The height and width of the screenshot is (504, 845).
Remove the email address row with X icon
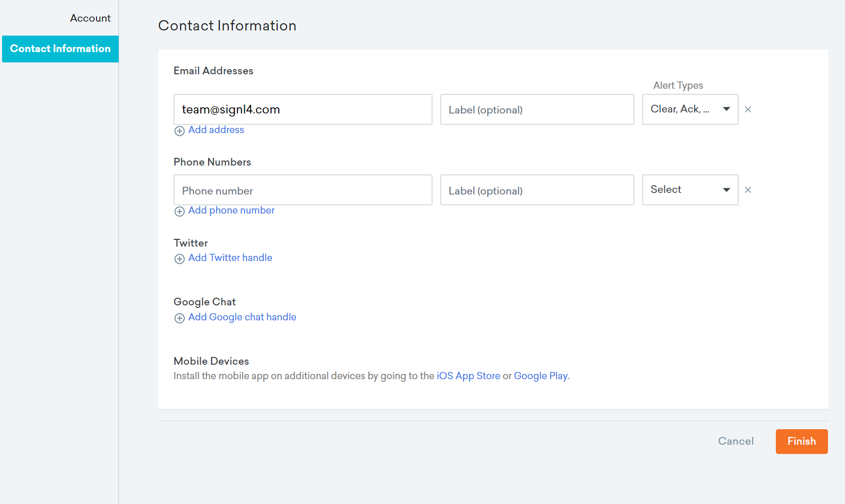(748, 109)
